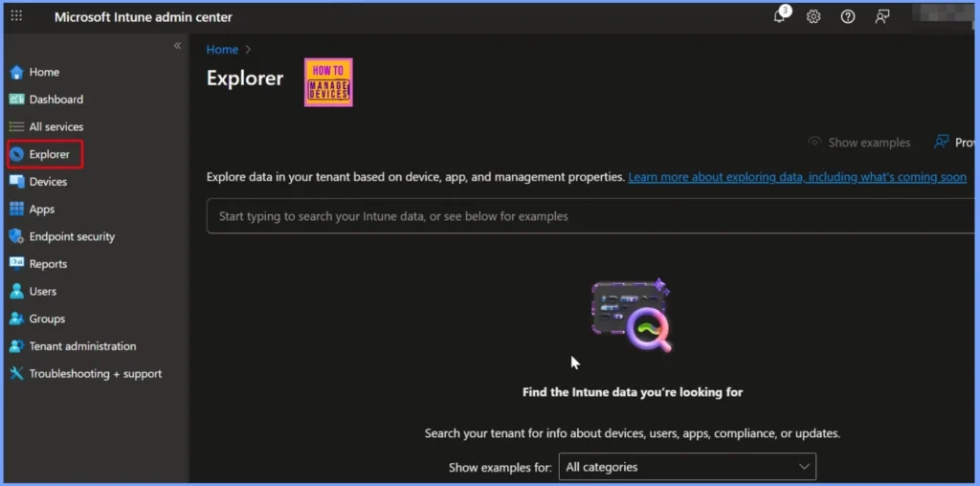Open the Help question mark icon
Image resolution: width=980 pixels, height=486 pixels.
click(x=848, y=17)
